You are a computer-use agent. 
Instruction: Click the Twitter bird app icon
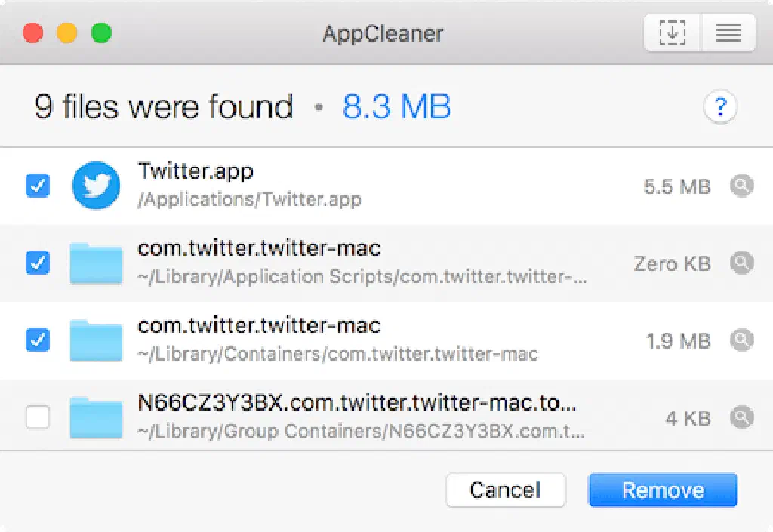tap(96, 186)
